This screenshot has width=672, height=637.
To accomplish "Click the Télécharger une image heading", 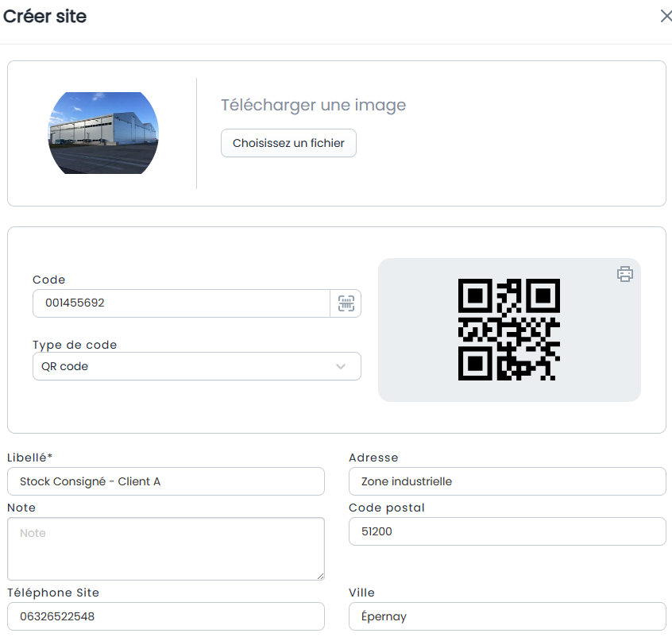I will tap(313, 105).
